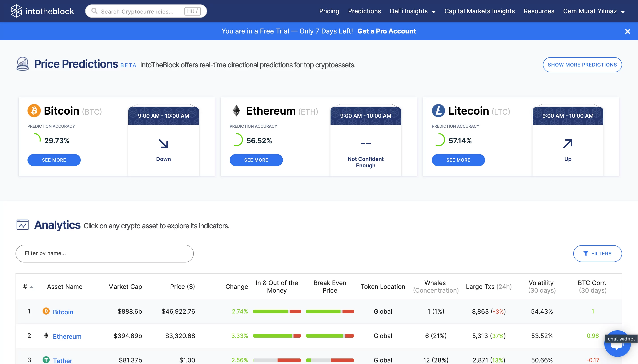Click the Price Predictions crystal ball icon
The width and height of the screenshot is (638, 364).
click(22, 64)
